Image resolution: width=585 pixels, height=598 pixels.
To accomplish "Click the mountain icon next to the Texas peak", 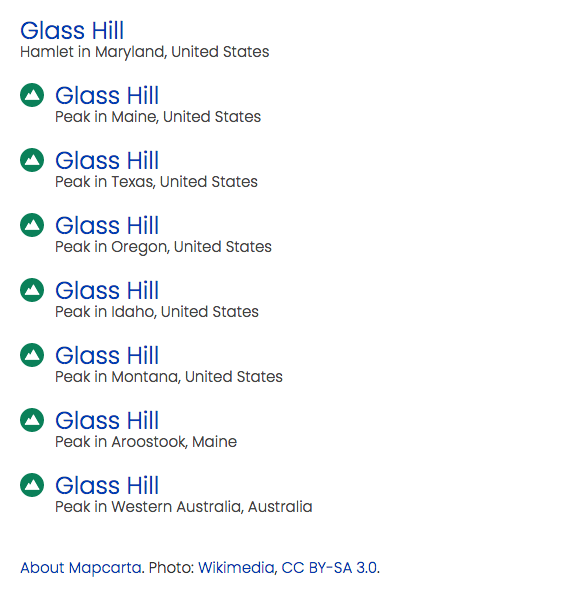I will pos(32,160).
